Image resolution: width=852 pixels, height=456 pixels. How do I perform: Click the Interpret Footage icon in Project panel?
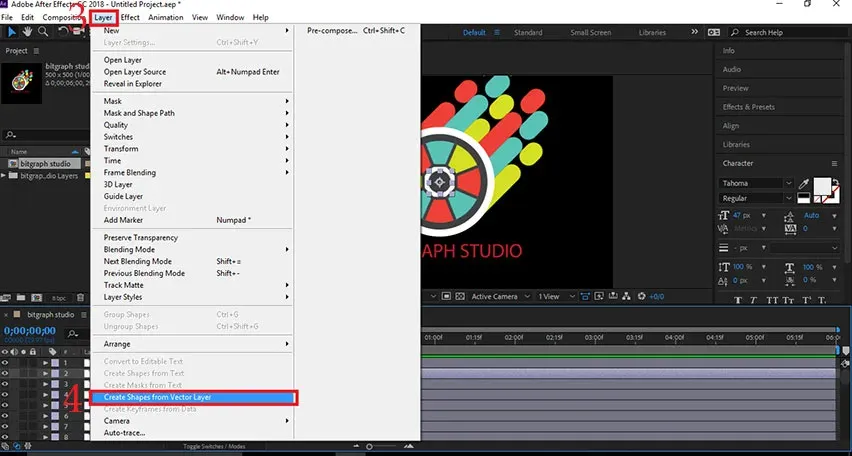[x=7, y=297]
